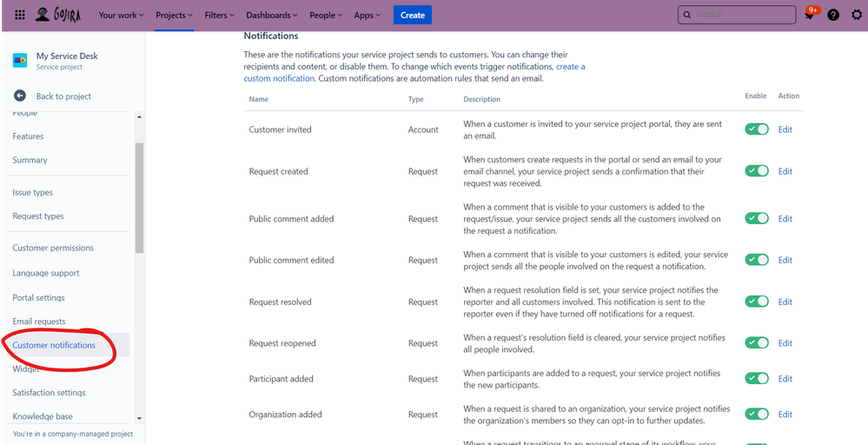Image resolution: width=868 pixels, height=445 pixels.
Task: Expand the Apps dropdown
Action: point(368,16)
